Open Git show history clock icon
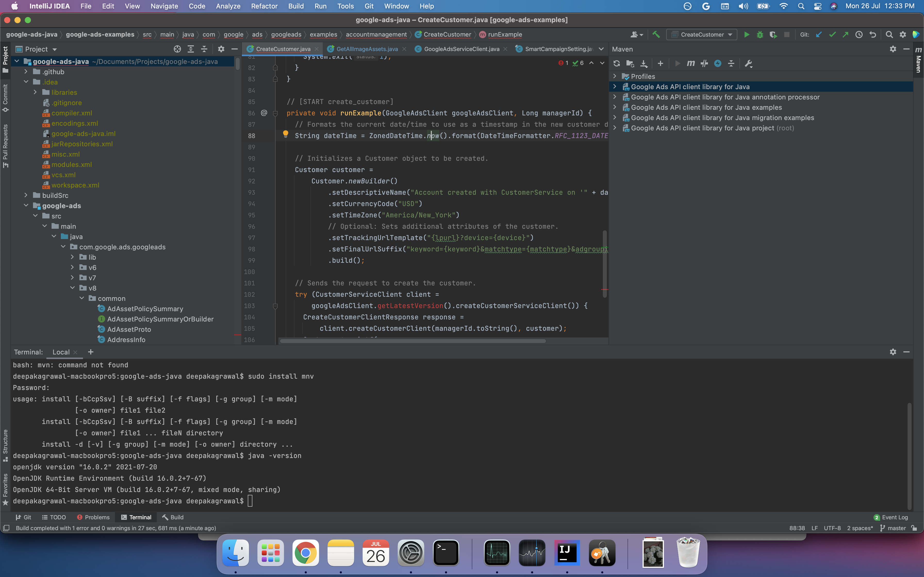 [x=859, y=35]
